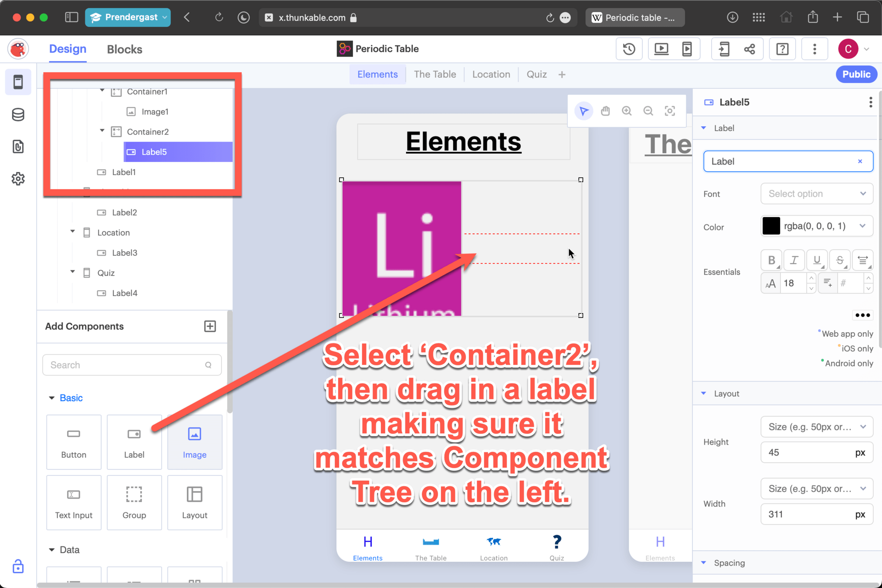The height and width of the screenshot is (588, 882).
Task: Select the Text Input component
Action: tap(74, 503)
